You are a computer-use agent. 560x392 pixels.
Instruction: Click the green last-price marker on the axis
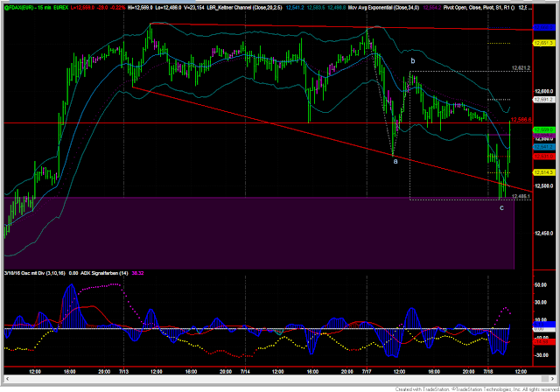coord(544,129)
